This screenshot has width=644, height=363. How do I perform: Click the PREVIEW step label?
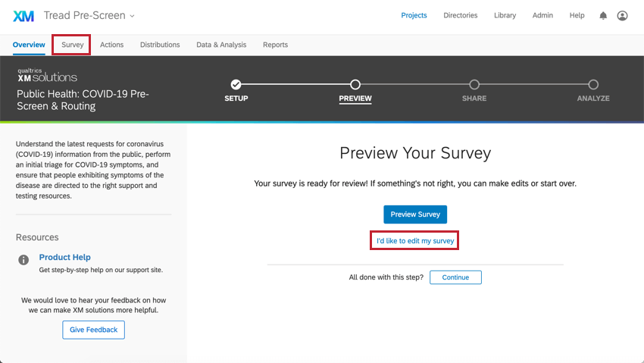(355, 99)
